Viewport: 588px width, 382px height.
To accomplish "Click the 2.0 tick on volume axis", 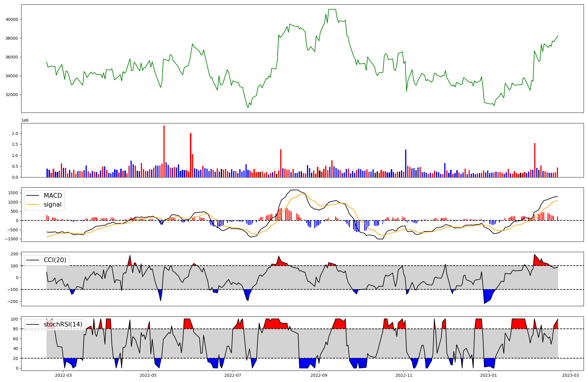I will click(x=15, y=133).
